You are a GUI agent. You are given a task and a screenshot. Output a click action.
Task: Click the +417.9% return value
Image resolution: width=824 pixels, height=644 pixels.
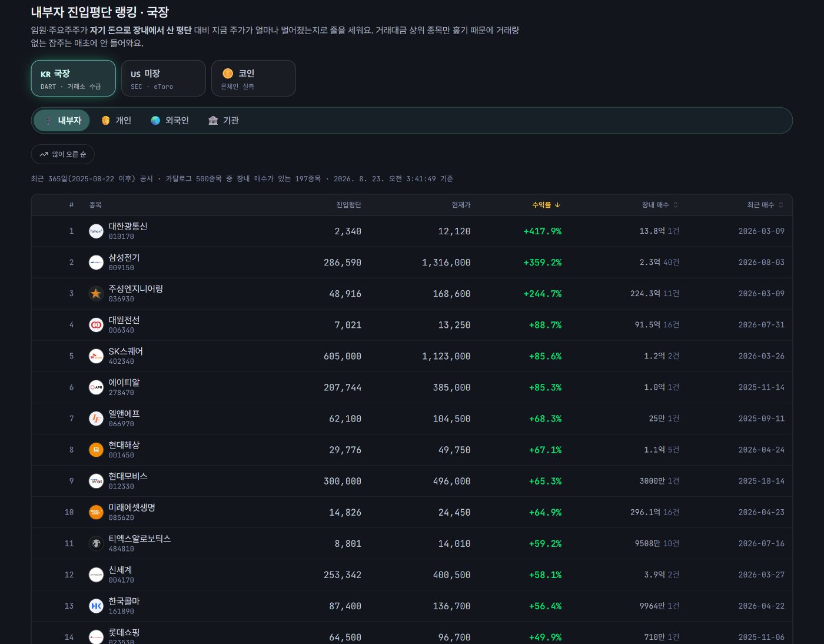tap(543, 231)
